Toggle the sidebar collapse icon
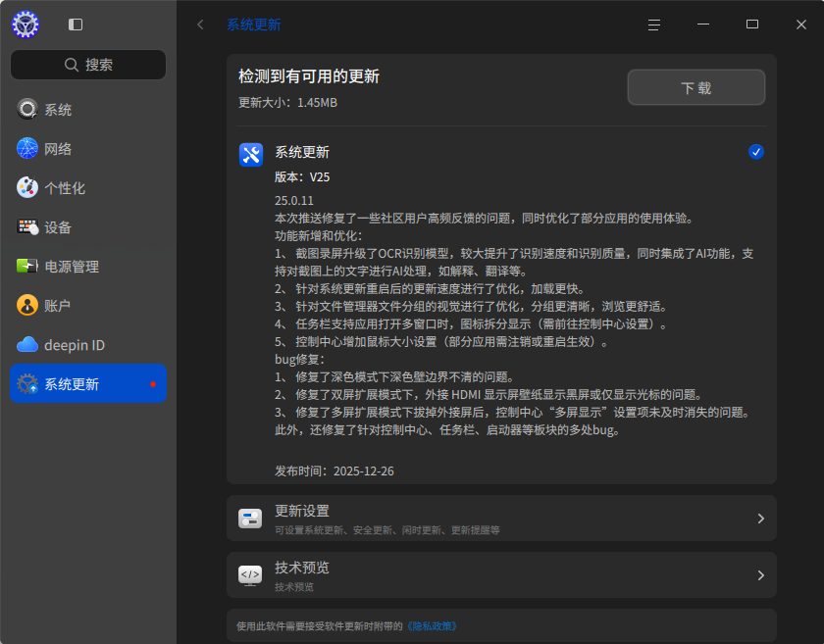 [76, 25]
